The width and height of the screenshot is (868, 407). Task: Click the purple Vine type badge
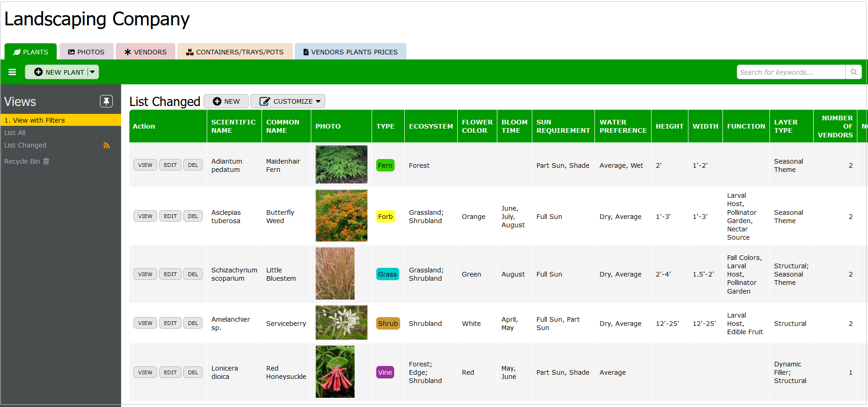click(385, 372)
